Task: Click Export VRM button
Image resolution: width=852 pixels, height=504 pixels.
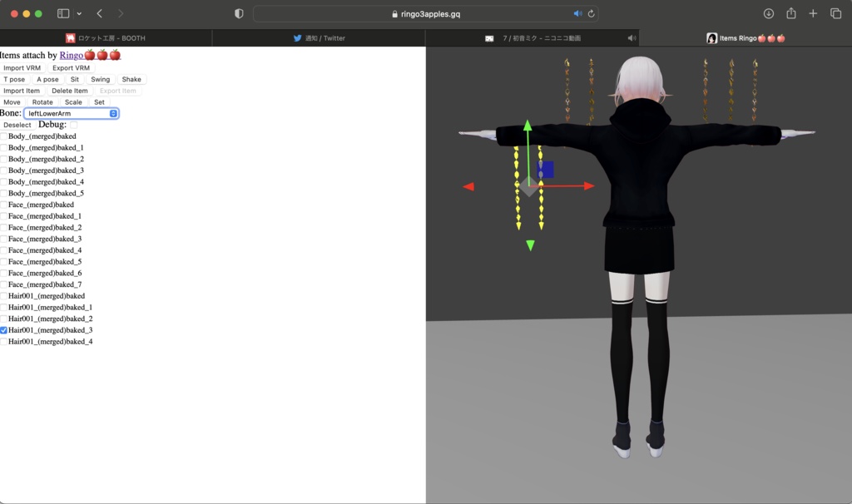Action: (72, 68)
